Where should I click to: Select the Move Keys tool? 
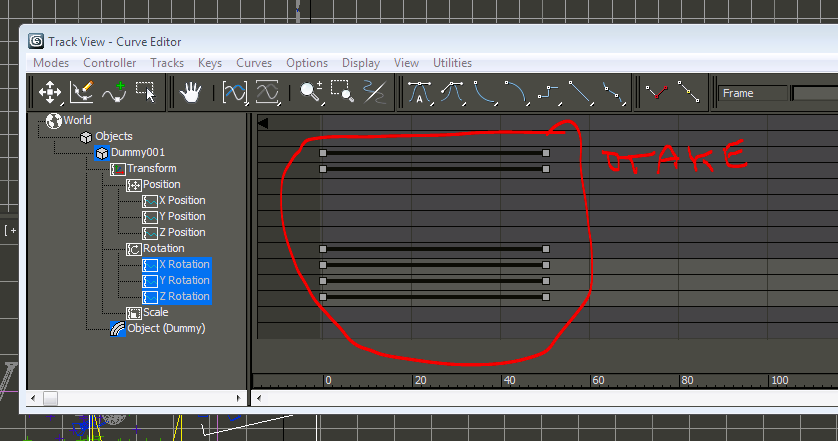[50, 92]
